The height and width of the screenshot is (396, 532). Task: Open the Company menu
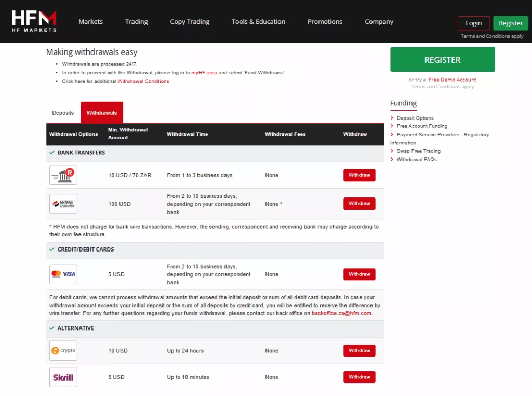[379, 22]
